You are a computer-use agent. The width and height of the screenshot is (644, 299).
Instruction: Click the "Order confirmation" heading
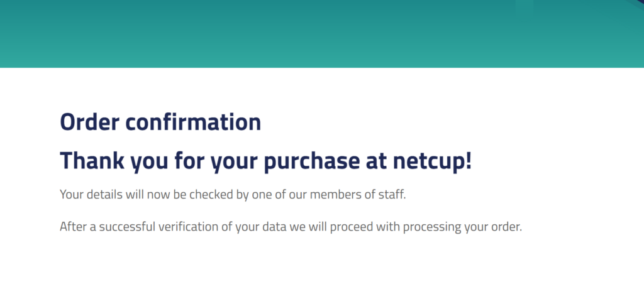160,122
